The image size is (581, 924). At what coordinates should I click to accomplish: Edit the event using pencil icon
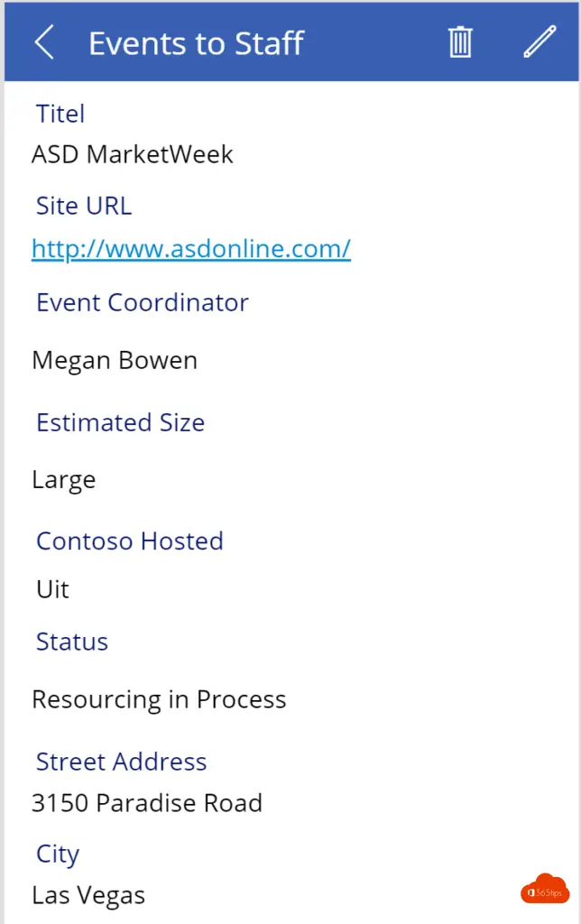pos(539,42)
